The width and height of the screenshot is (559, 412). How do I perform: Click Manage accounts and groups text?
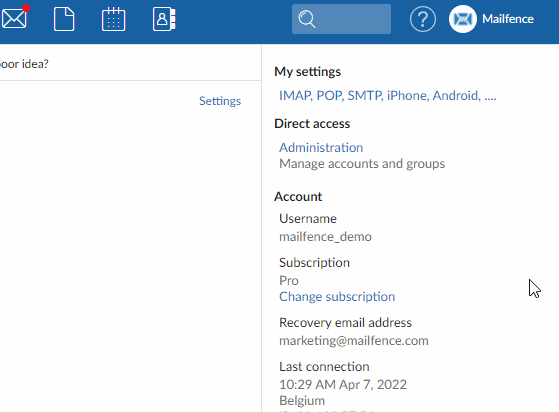362,164
